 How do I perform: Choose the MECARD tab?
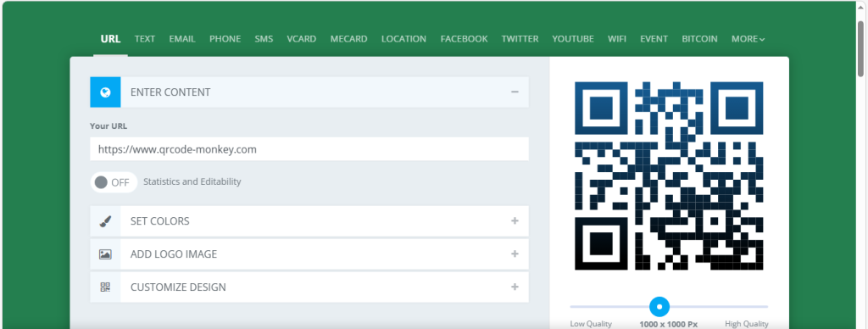348,39
